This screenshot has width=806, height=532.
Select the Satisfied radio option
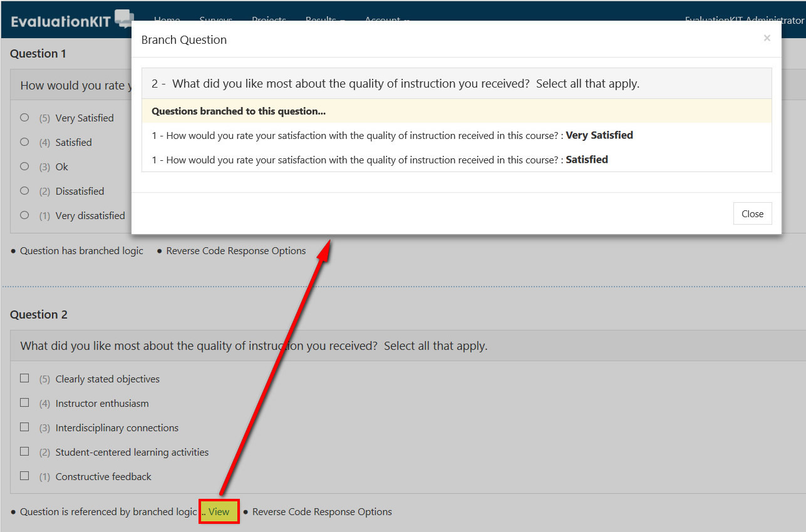(x=24, y=141)
